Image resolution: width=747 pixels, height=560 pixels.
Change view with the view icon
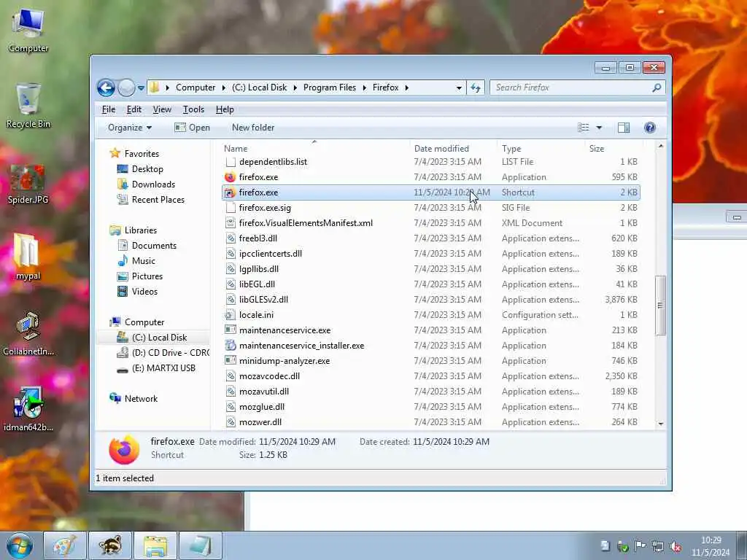(x=583, y=128)
